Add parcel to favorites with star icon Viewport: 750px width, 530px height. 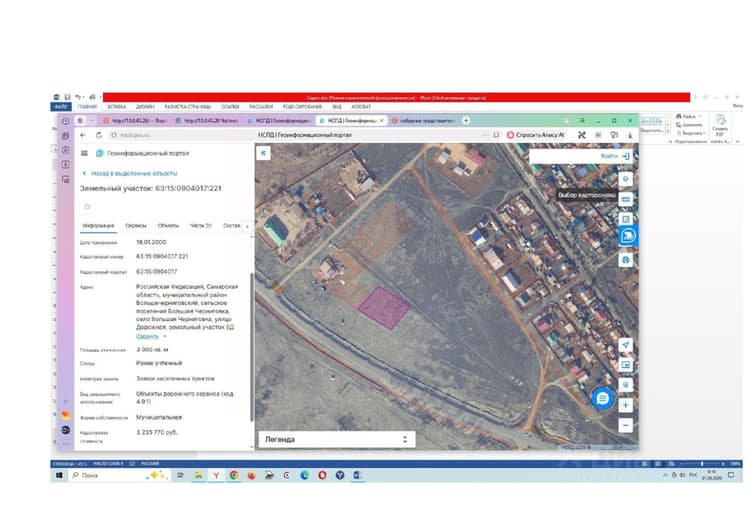pyautogui.click(x=87, y=207)
